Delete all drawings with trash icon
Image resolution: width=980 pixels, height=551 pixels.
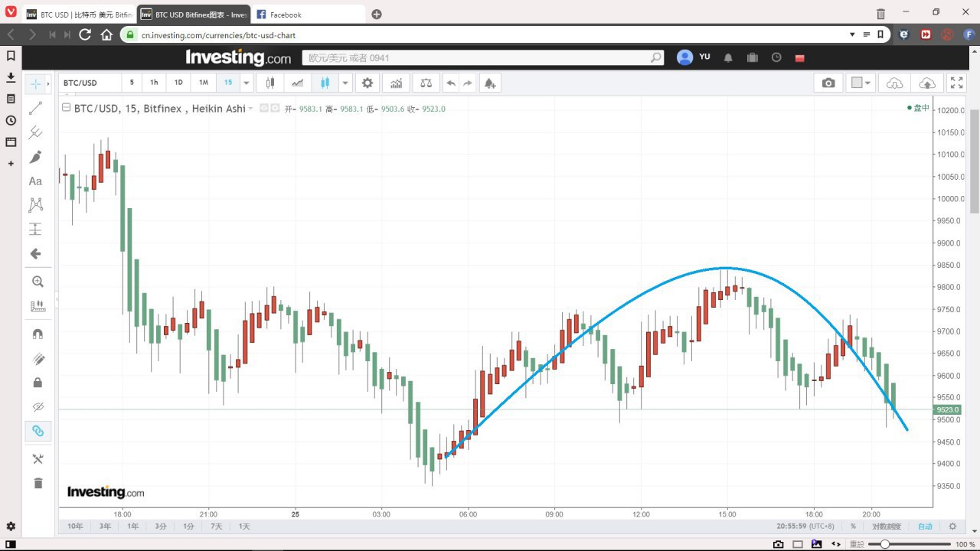tap(38, 483)
